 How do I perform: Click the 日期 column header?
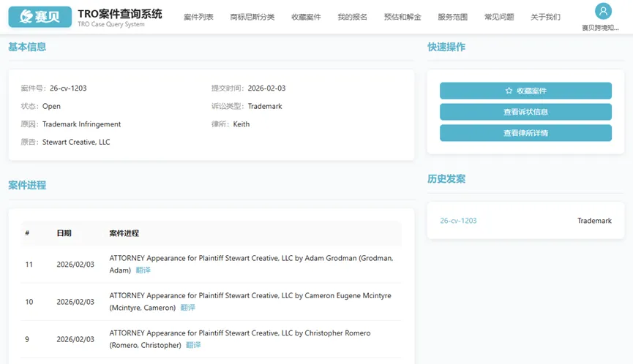pyautogui.click(x=64, y=233)
